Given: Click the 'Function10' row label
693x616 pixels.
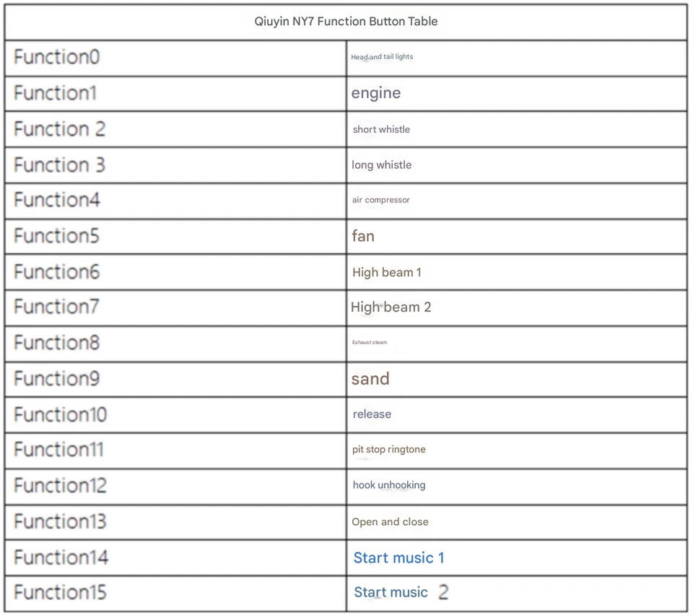Looking at the screenshot, I should 60,414.
